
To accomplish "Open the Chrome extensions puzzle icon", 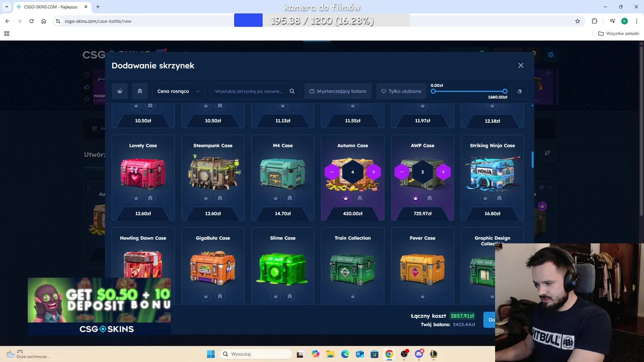I will click(x=595, y=21).
